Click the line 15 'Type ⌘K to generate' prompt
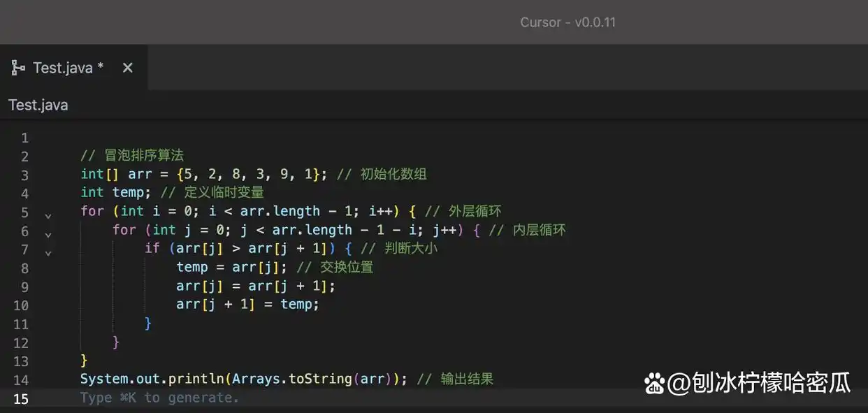The height and width of the screenshot is (413, 868). tap(159, 398)
